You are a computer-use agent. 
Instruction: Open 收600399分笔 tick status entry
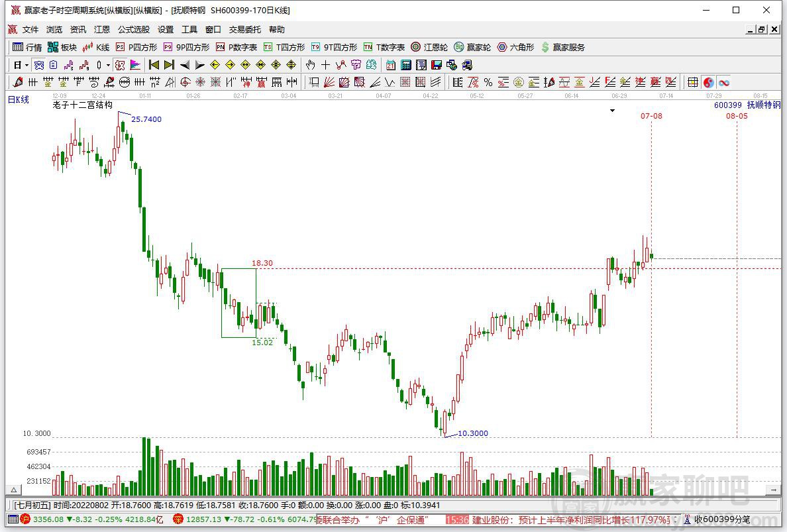coord(717,519)
